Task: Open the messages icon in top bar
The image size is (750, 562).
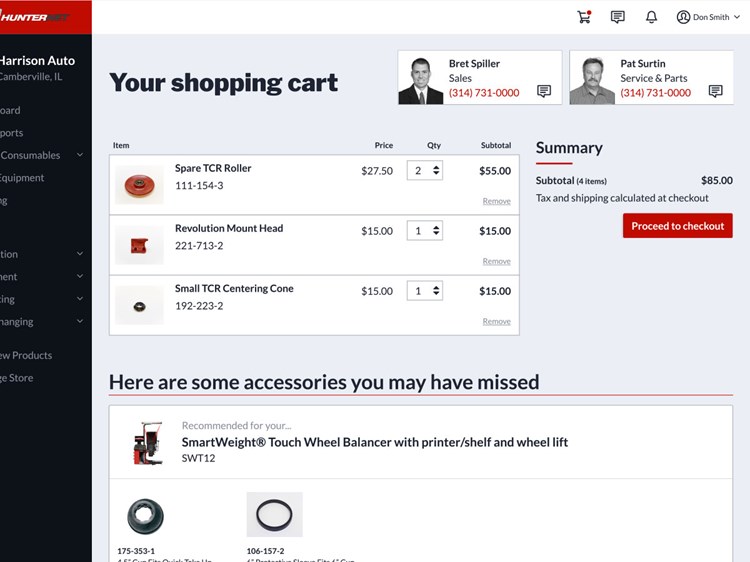Action: click(x=618, y=17)
